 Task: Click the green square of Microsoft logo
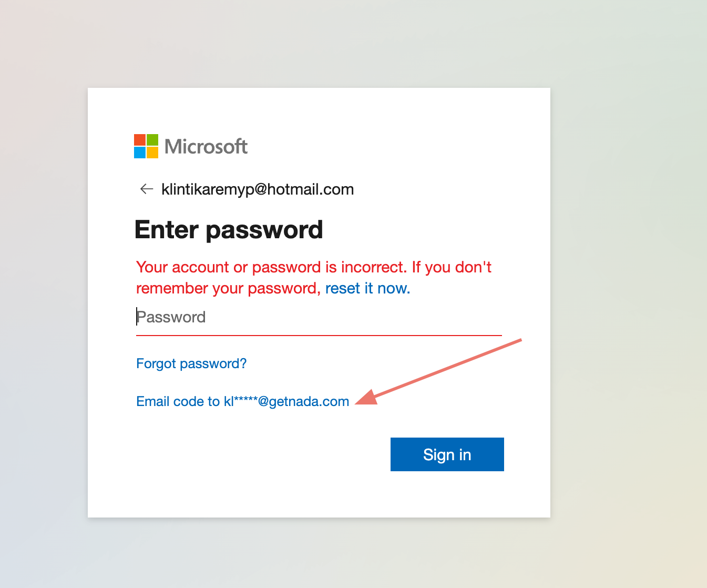point(152,140)
